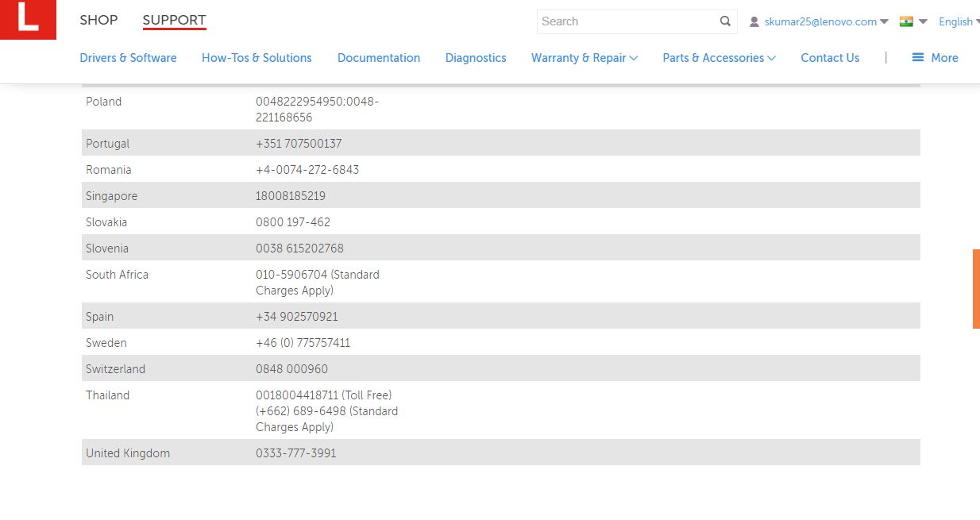Open Drivers & Software link
980x520 pixels.
point(128,58)
